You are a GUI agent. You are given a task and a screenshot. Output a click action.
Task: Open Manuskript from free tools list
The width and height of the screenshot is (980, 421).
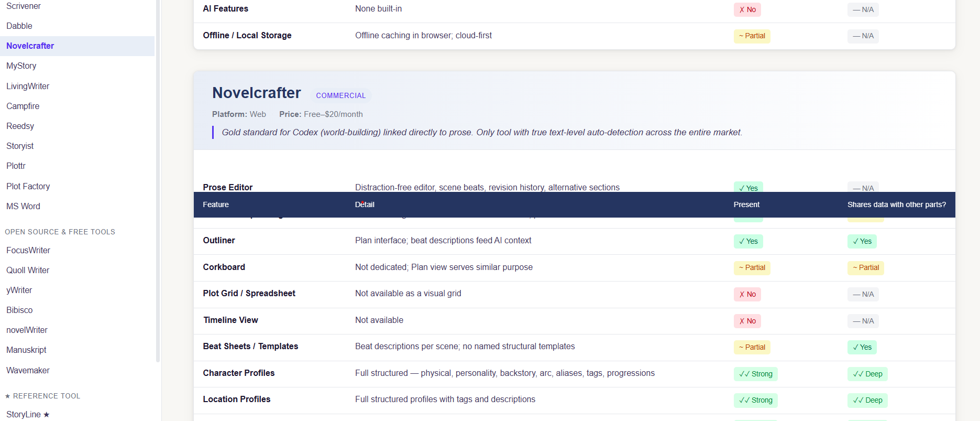[x=27, y=350]
